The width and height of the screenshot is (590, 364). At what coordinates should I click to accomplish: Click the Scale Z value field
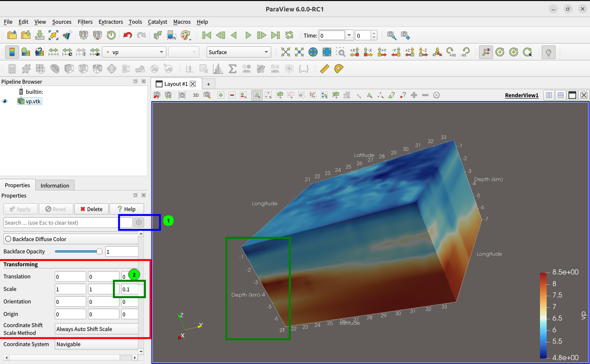(x=130, y=289)
